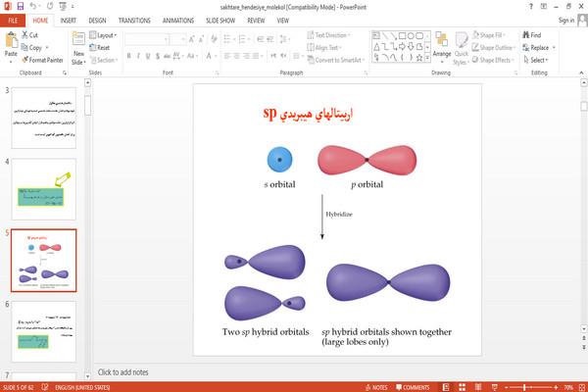This screenshot has width=588, height=392.
Task: Click the zoom in plus button
Action: 556,387
